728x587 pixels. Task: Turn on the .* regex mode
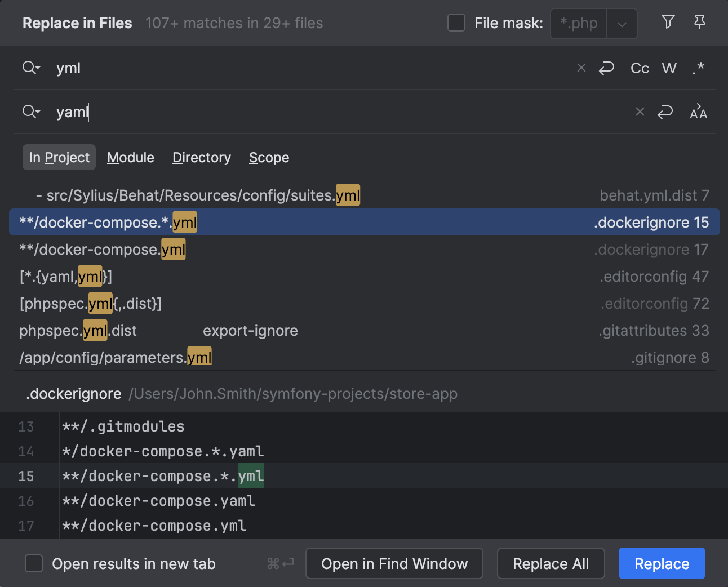698,68
